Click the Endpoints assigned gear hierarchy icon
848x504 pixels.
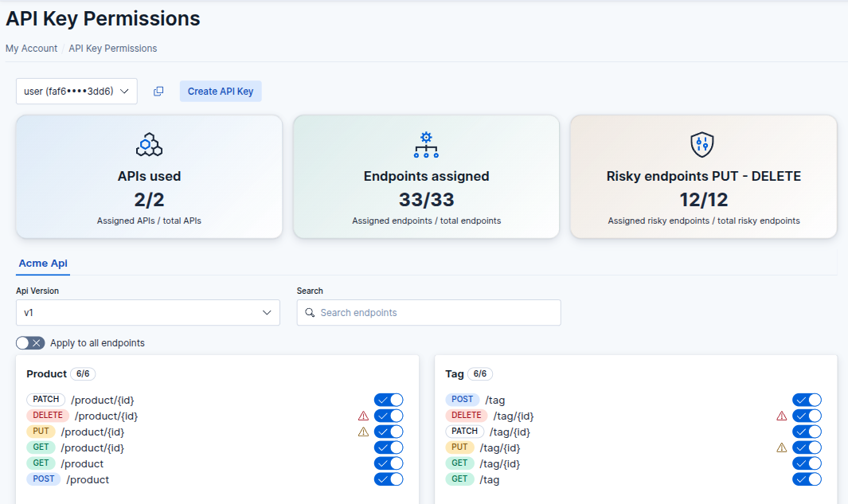pyautogui.click(x=426, y=144)
